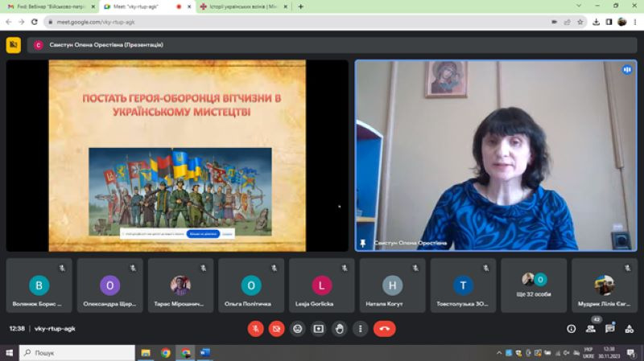644x361 pixels.
Task: Click the address bar with meet.google.com
Action: (316, 22)
